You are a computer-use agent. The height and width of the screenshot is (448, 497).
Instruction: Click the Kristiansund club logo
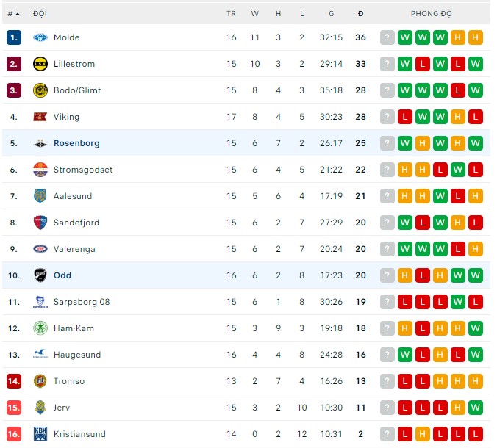click(x=40, y=434)
